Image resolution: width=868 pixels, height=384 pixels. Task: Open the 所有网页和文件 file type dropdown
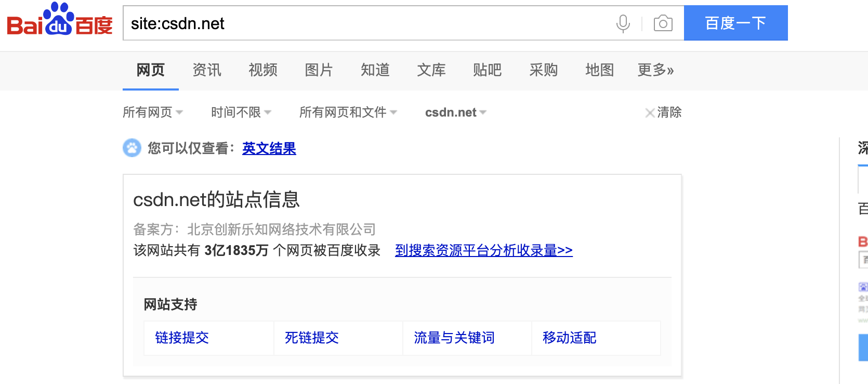348,112
